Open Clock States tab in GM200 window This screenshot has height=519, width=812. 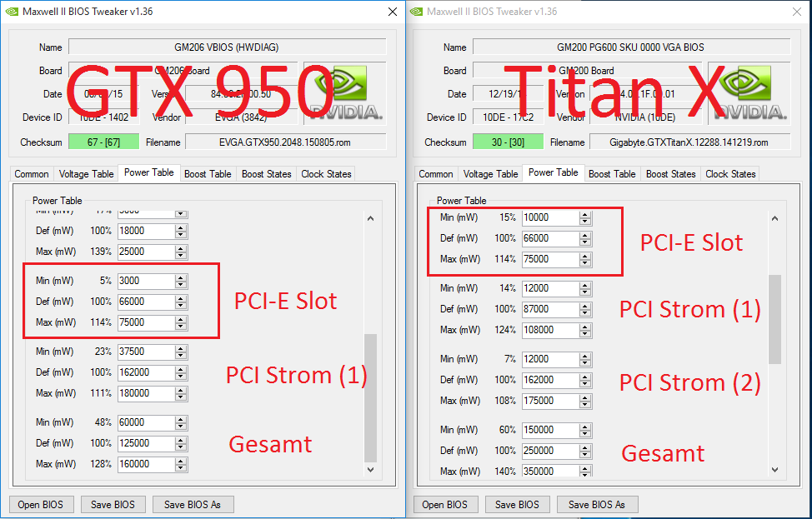click(730, 174)
